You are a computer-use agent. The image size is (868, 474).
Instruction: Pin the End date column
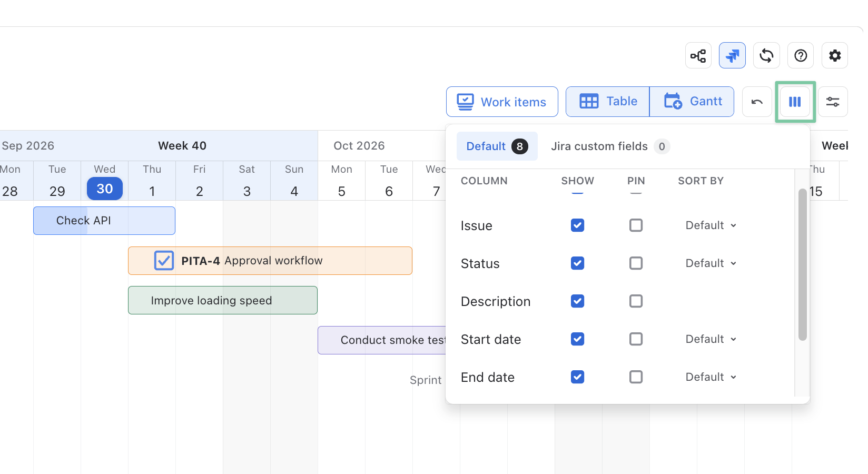point(636,377)
